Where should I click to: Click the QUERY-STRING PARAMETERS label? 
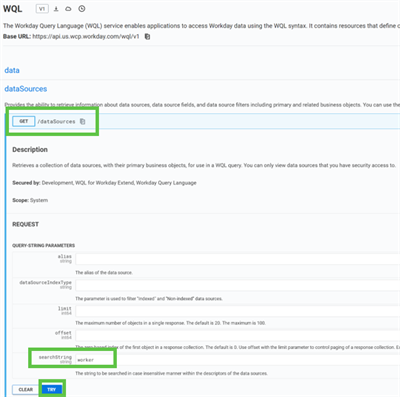point(44,246)
